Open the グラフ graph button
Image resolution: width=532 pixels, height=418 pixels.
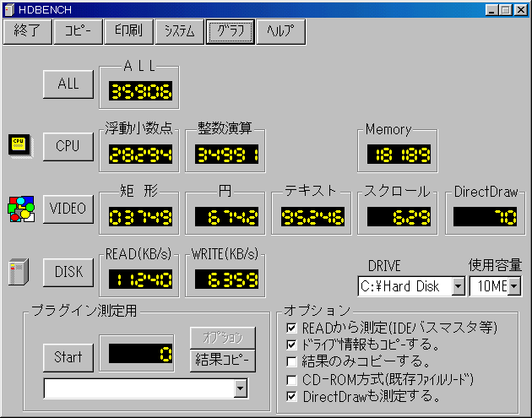[231, 31]
